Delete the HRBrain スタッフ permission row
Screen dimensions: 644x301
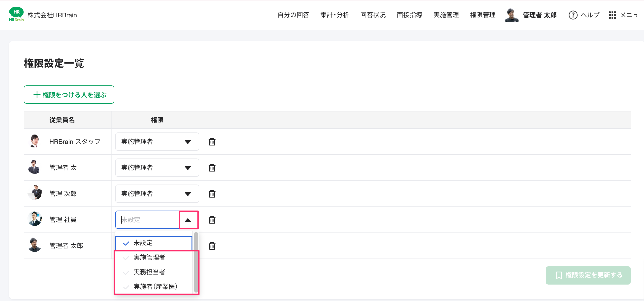click(x=212, y=142)
